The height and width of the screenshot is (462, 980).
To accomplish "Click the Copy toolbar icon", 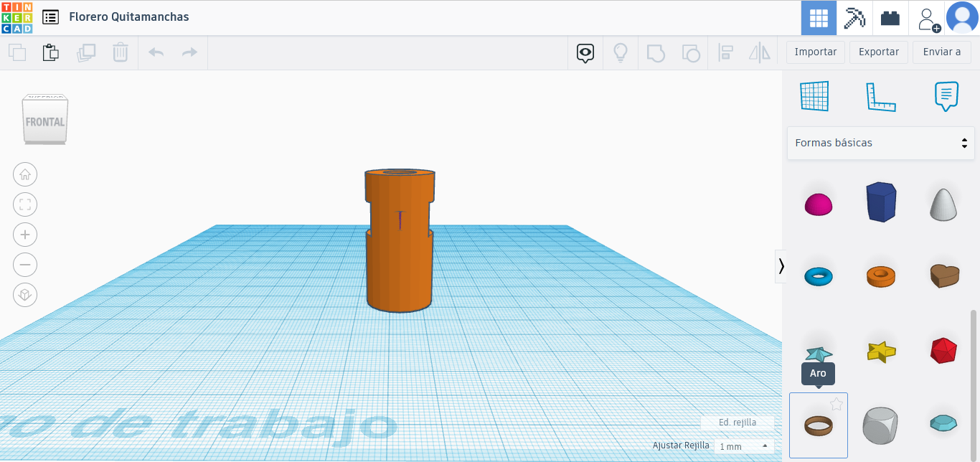I will click(x=17, y=52).
